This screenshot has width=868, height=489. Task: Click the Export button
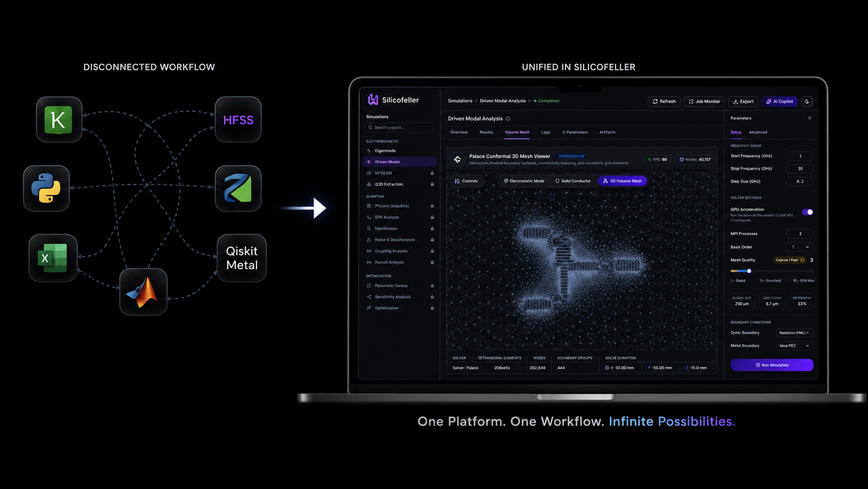pyautogui.click(x=743, y=101)
